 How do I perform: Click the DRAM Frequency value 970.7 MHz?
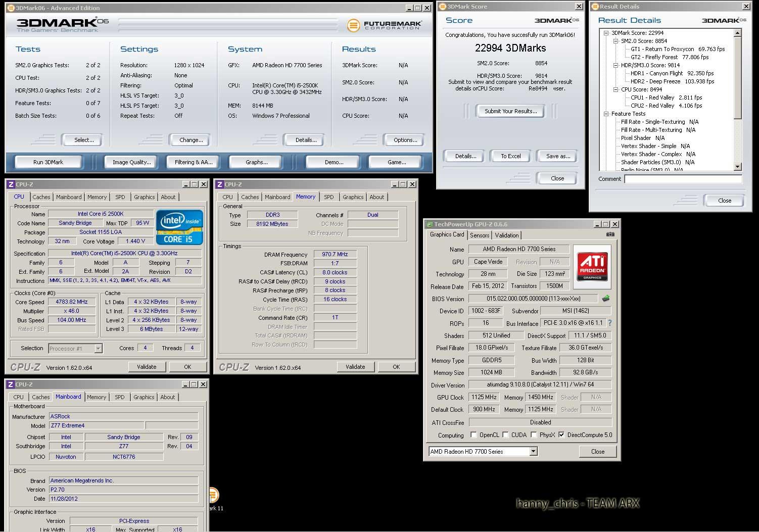335,254
